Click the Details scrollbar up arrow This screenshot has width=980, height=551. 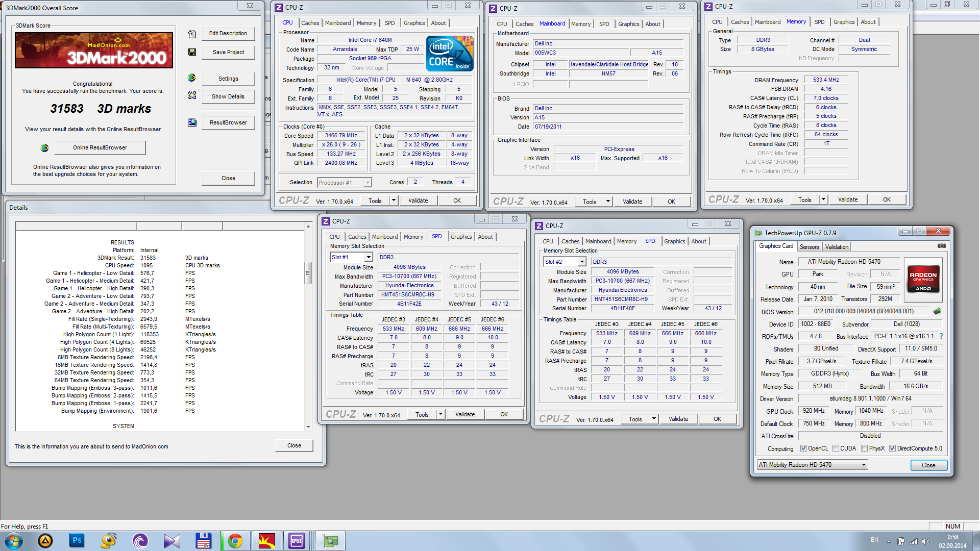click(x=308, y=226)
